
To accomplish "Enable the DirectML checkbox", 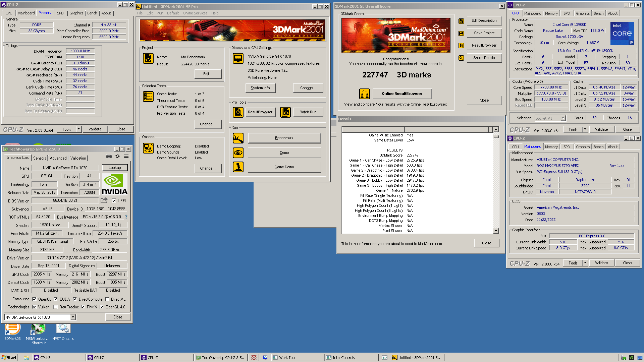I will (107, 299).
